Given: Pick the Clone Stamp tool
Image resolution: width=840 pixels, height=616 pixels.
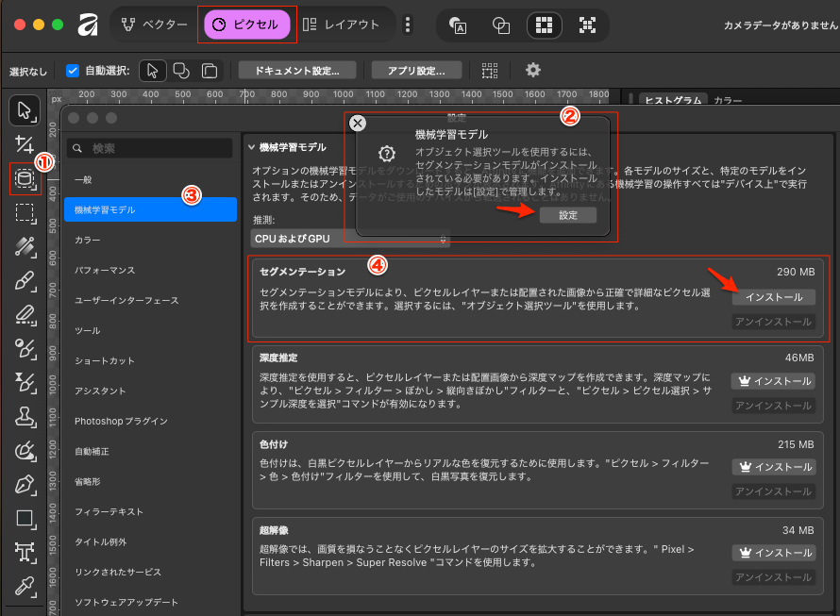Looking at the screenshot, I should tap(25, 417).
